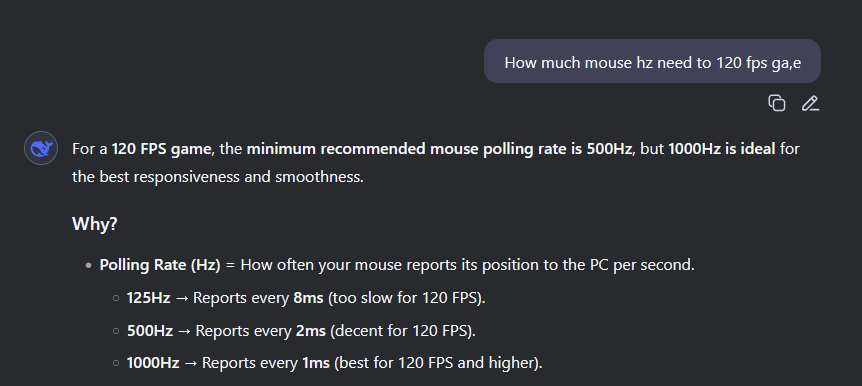The width and height of the screenshot is (862, 386).
Task: Select the user message bubble about mouse hz
Action: pyautogui.click(x=652, y=61)
